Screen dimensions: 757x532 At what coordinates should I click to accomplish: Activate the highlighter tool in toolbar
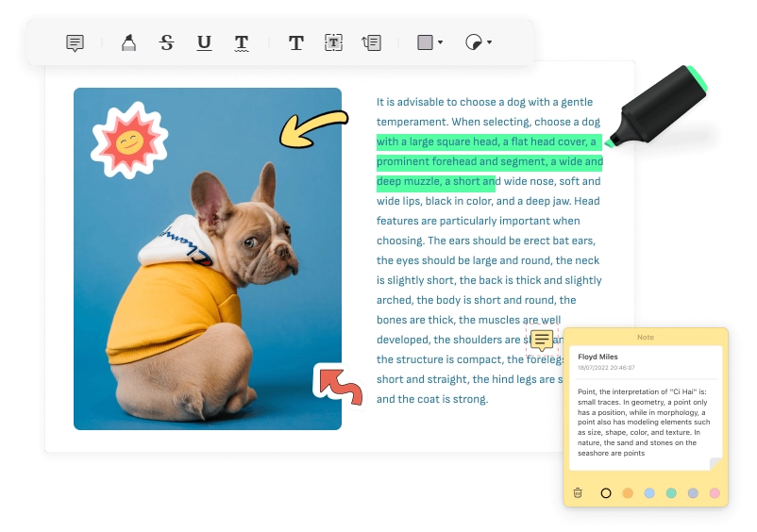(x=128, y=42)
